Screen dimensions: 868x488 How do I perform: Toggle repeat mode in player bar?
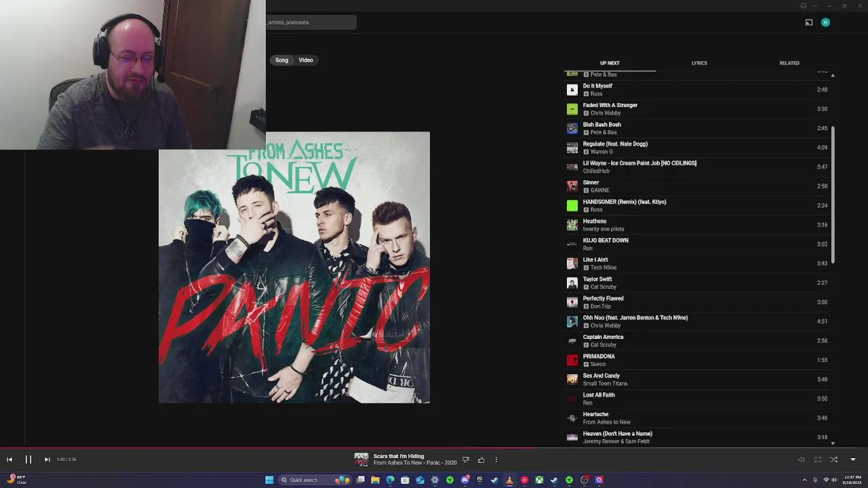(x=818, y=460)
